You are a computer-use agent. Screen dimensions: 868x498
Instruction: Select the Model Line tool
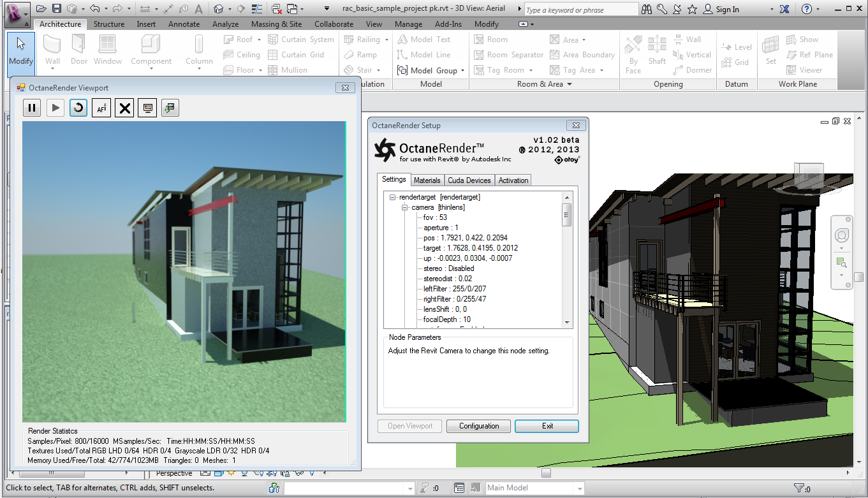(x=423, y=55)
